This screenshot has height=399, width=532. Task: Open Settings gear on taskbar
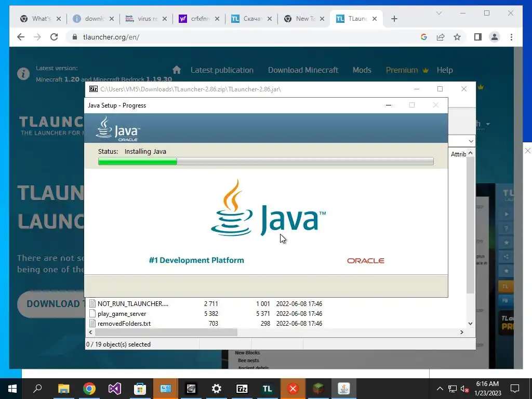tap(217, 389)
